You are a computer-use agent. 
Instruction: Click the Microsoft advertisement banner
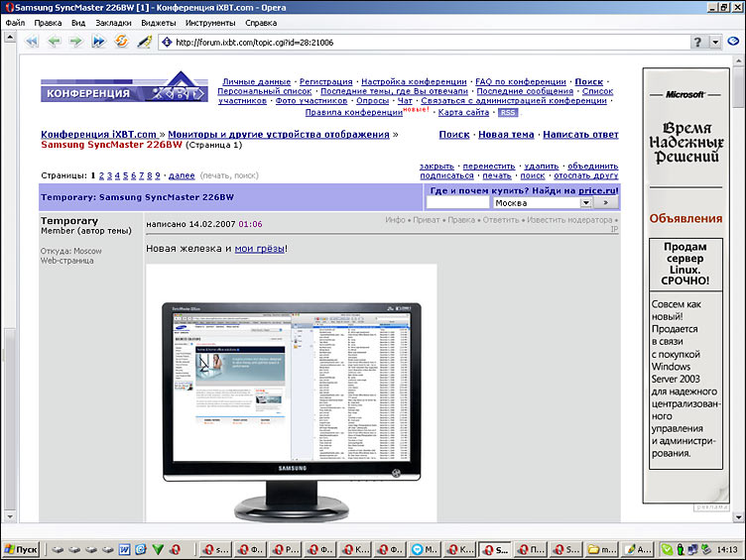(x=685, y=285)
